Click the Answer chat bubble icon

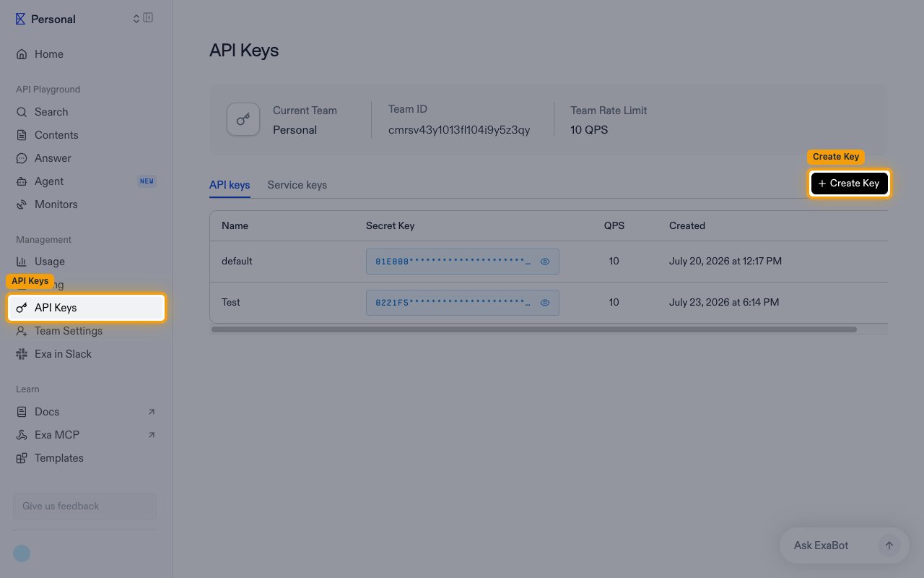click(x=22, y=158)
